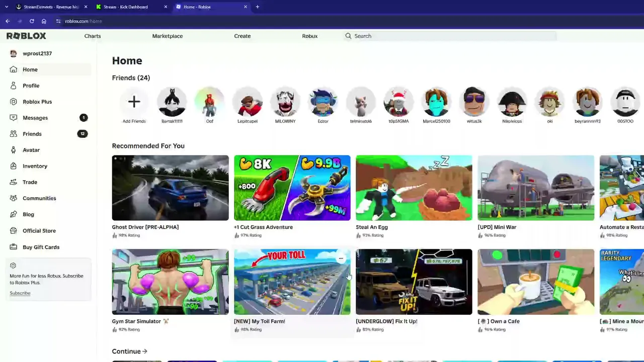Open the Continue section link
Screen dimensions: 644x362
click(129, 351)
